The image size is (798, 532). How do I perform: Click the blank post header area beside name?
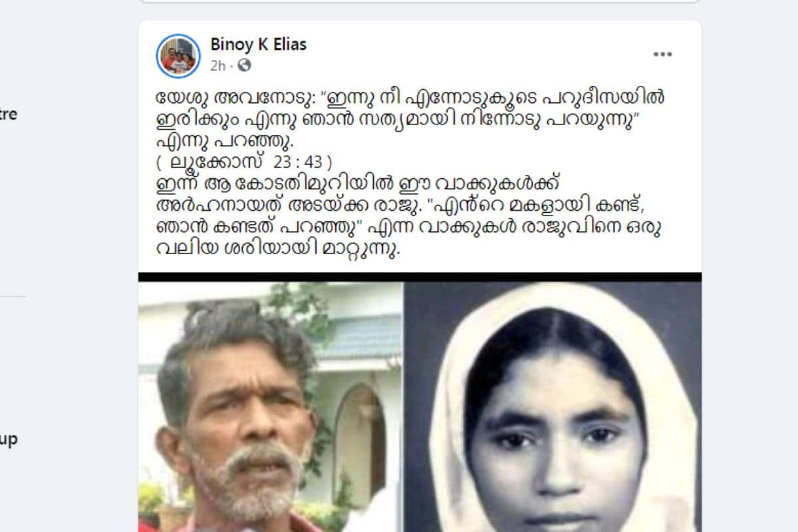click(x=479, y=55)
